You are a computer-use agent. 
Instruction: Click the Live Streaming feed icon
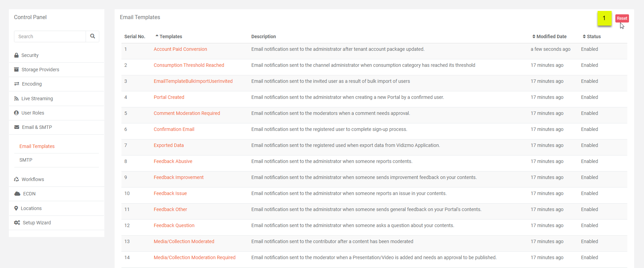coord(16,99)
